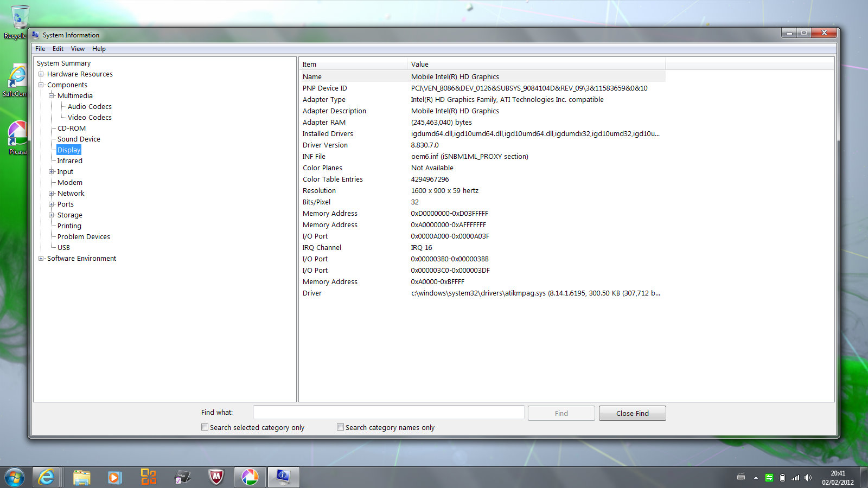Select Sound Device in the tree

[x=79, y=139]
